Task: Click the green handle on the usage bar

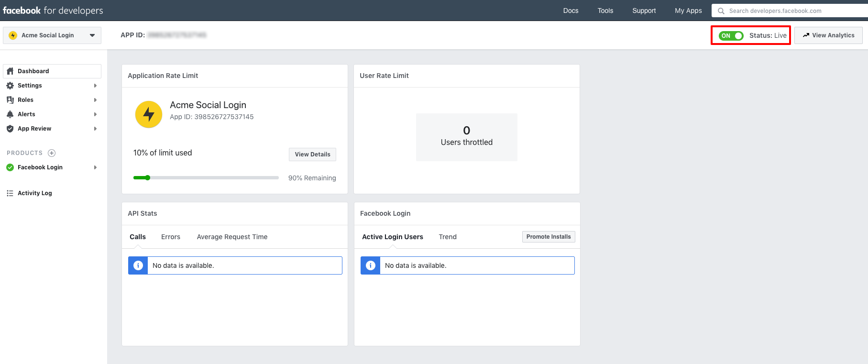Action: coord(148,178)
